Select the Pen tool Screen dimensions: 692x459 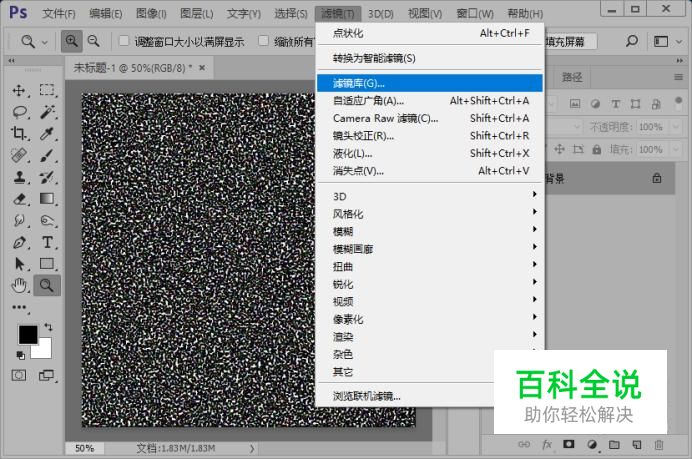(19, 242)
